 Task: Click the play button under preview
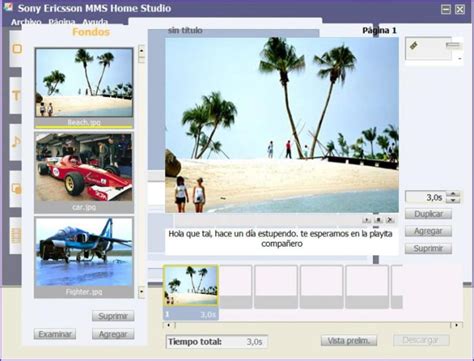[367, 220]
